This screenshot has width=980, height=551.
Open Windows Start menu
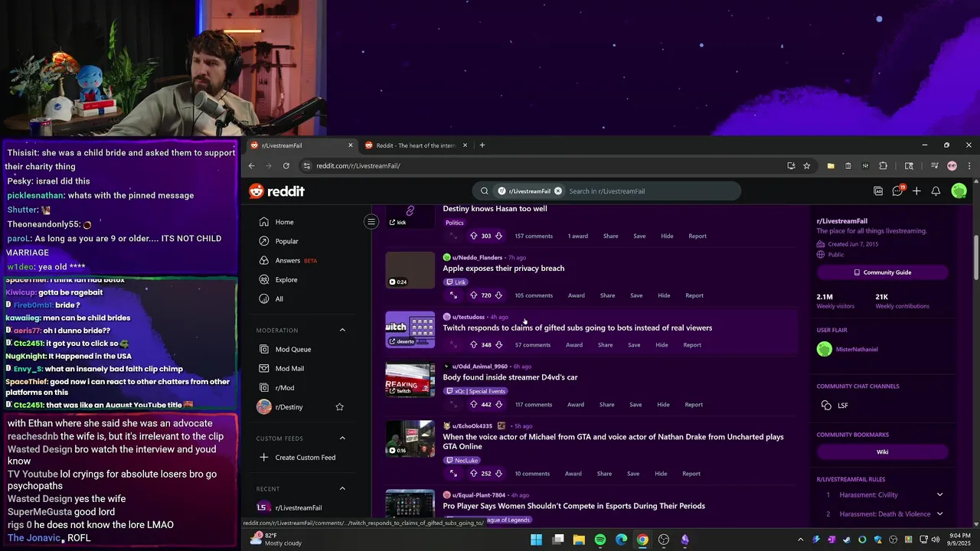click(x=536, y=540)
